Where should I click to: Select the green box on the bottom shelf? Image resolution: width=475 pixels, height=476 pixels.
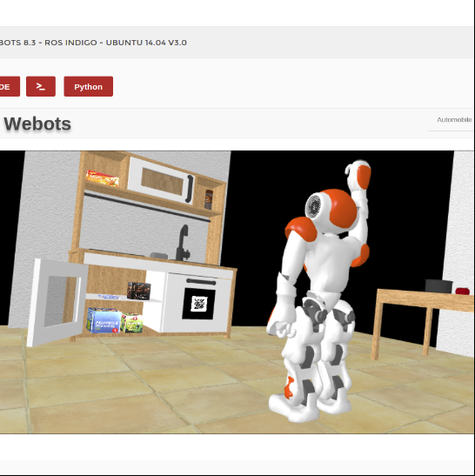[x=131, y=322]
